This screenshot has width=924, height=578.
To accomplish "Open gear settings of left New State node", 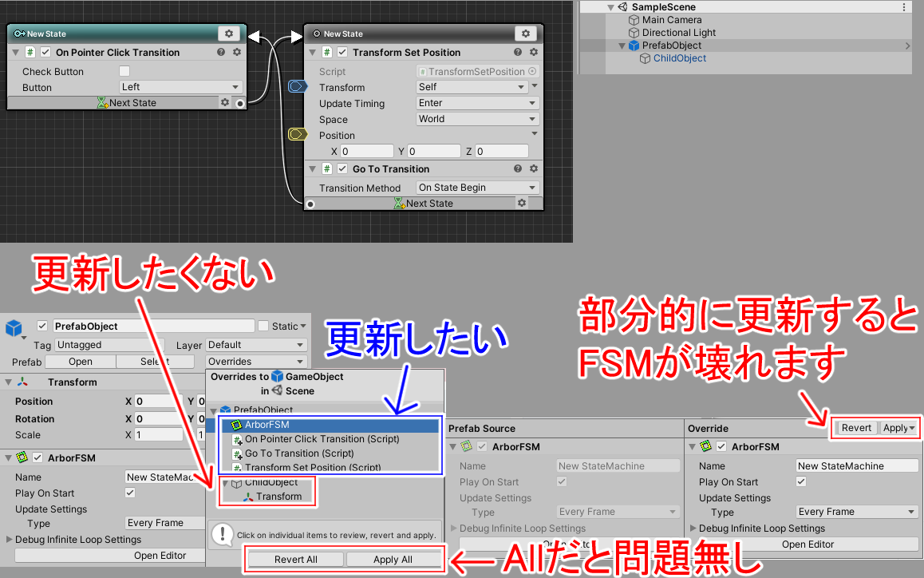I will (x=229, y=34).
